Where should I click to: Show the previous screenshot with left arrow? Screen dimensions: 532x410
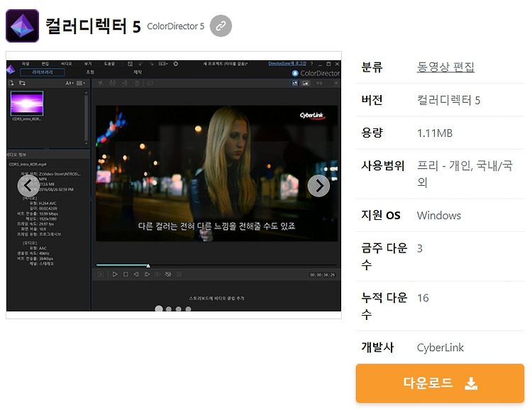click(28, 186)
